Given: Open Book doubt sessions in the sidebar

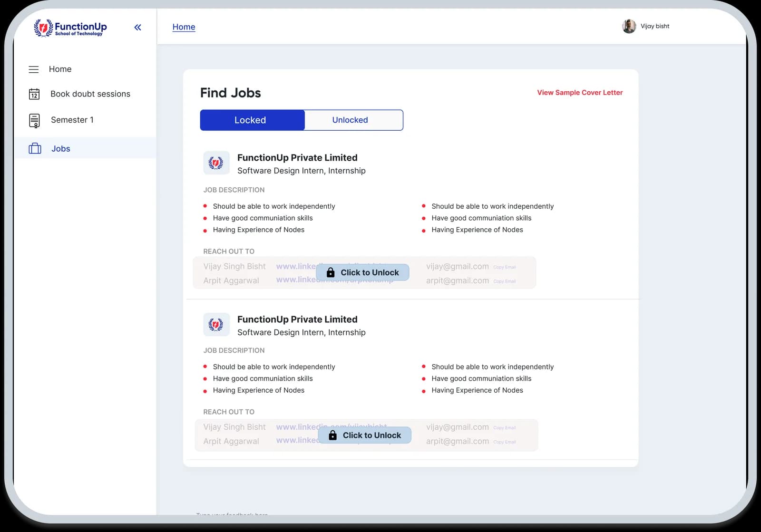Looking at the screenshot, I should point(90,94).
